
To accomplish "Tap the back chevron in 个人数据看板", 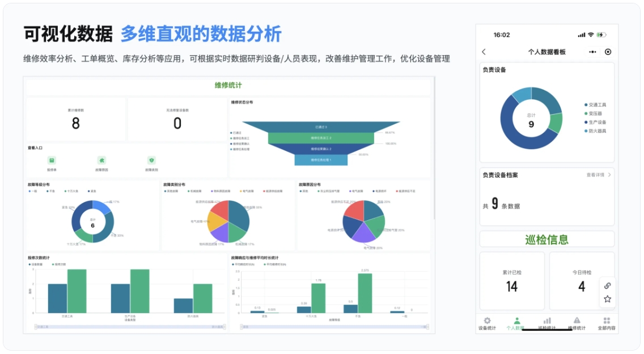I will 484,50.
